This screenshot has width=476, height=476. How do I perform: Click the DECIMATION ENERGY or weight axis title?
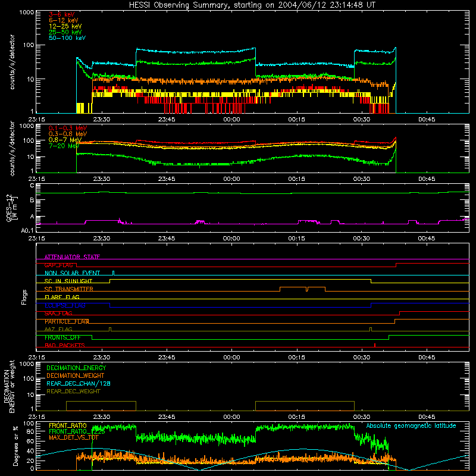[x=9, y=387]
